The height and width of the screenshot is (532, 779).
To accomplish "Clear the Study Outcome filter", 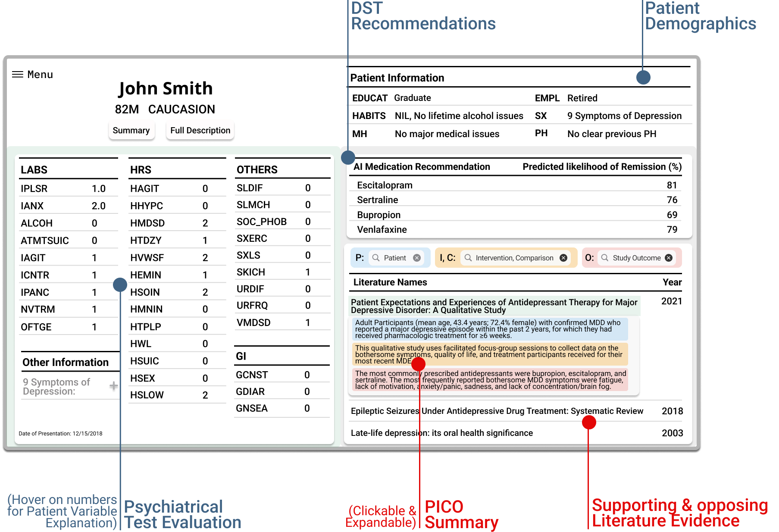I will [x=669, y=258].
